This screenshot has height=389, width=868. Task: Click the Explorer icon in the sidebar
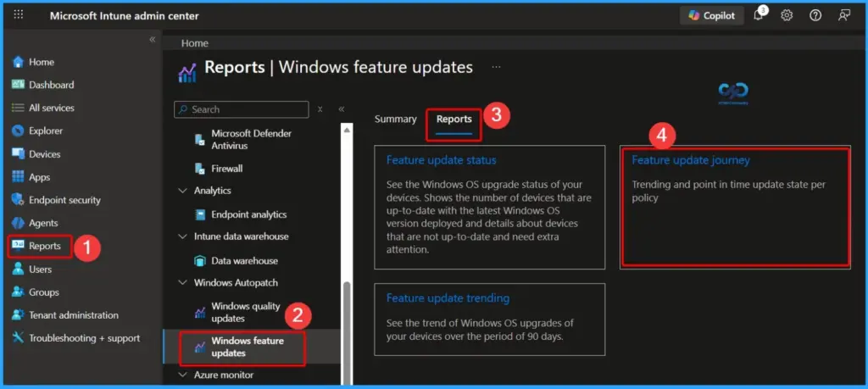pyautogui.click(x=19, y=131)
